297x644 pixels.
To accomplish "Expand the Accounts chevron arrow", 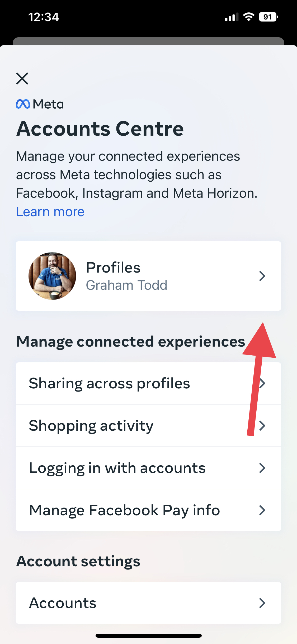I will (262, 603).
